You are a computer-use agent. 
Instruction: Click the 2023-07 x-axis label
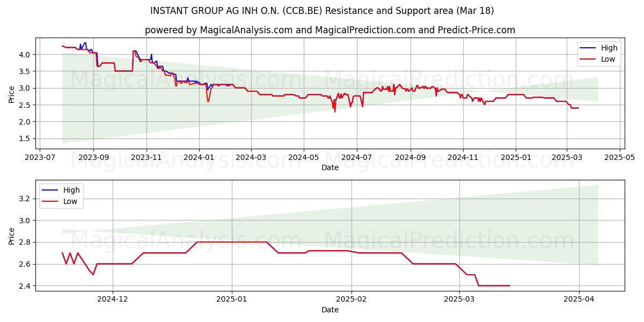coord(41,158)
